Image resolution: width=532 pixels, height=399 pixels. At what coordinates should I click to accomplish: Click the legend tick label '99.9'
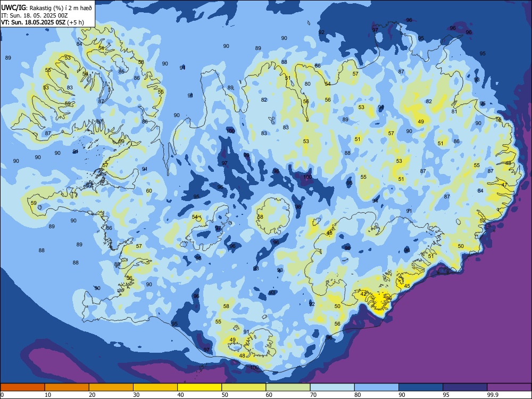click(493, 395)
